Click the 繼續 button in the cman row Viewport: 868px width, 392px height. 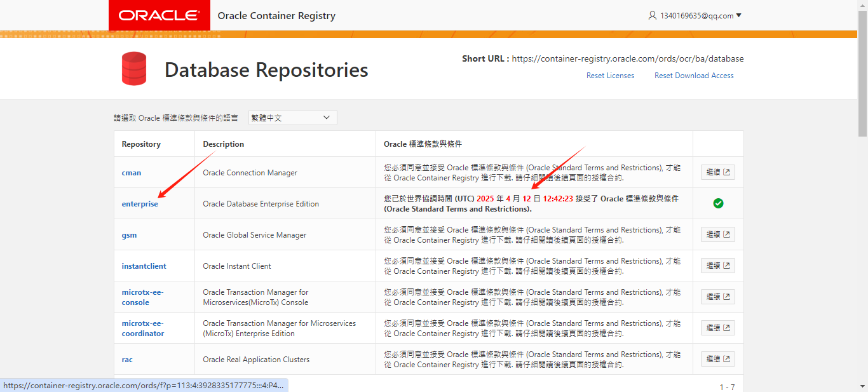coord(718,172)
